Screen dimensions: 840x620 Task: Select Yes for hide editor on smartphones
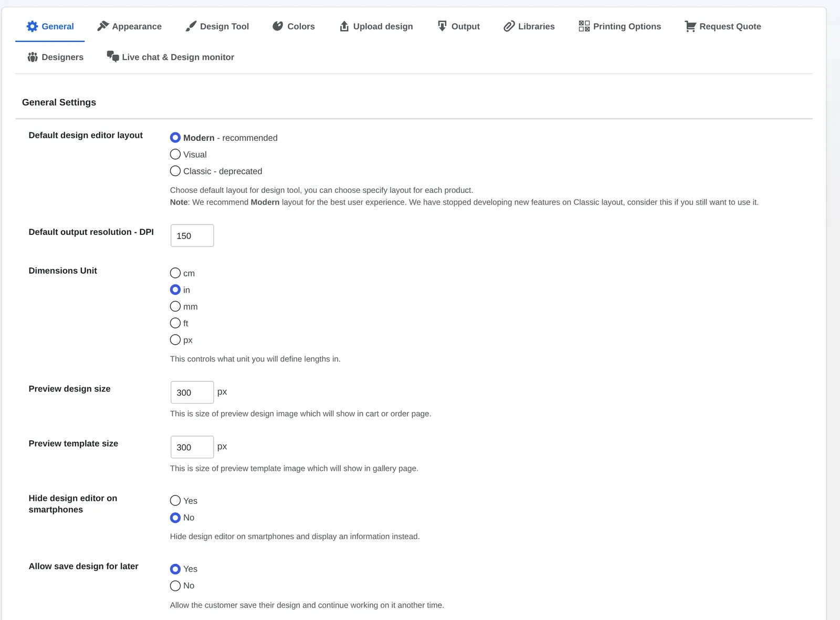tap(175, 501)
